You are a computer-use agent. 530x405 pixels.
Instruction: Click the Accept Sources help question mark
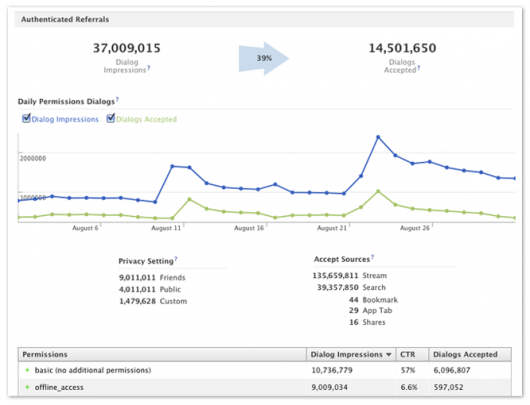pos(372,257)
